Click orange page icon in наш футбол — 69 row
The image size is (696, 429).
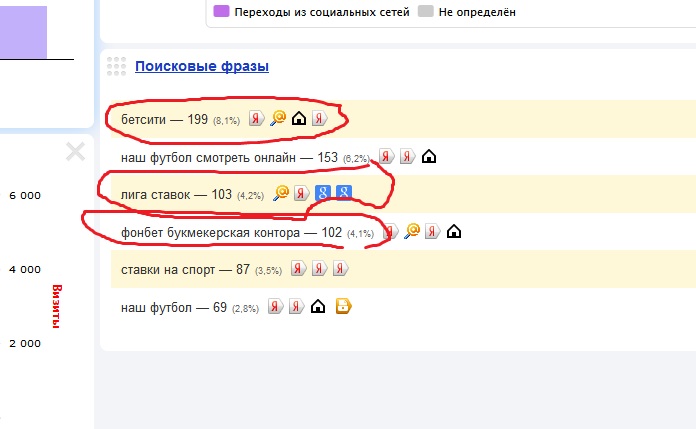(343, 306)
